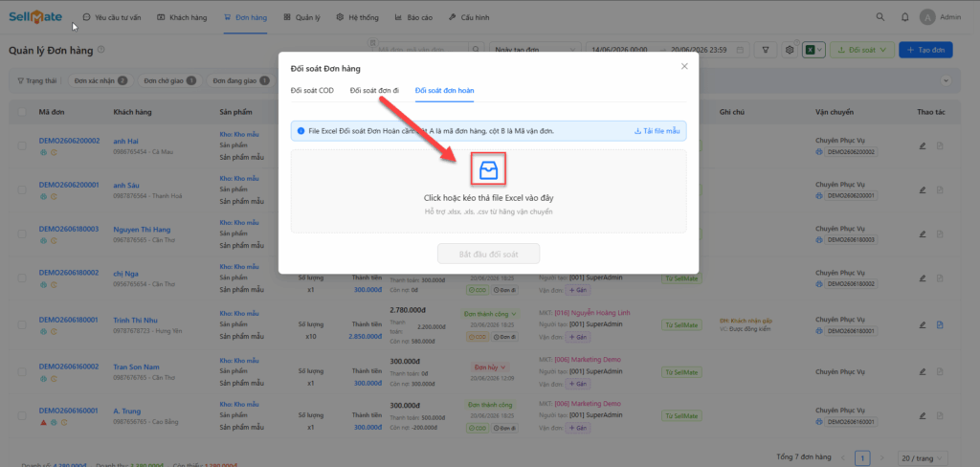This screenshot has height=467, width=980.
Task: Check the row for order DEMO2606180003
Action: 22,233
